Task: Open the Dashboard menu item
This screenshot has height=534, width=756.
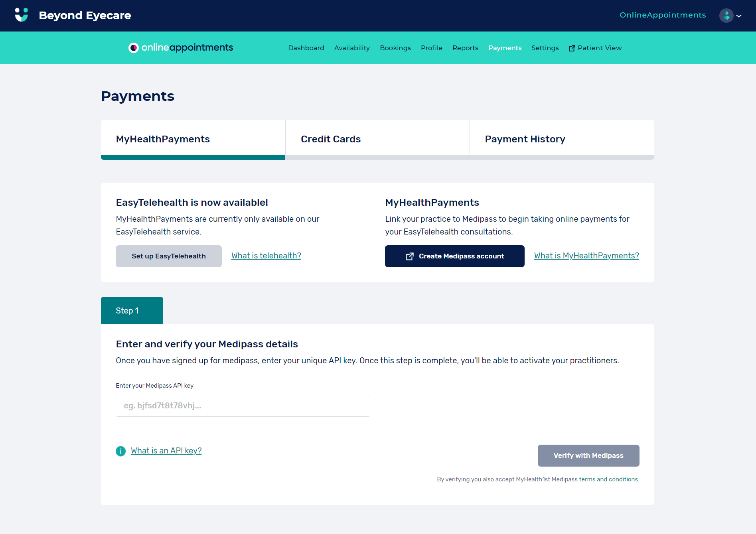Action: point(306,48)
